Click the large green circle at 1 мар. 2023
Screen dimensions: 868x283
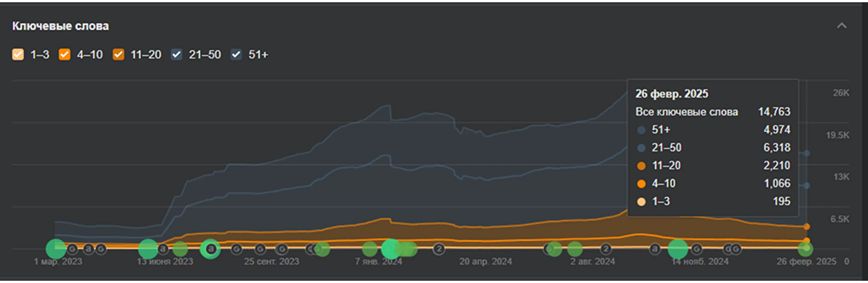click(56, 249)
